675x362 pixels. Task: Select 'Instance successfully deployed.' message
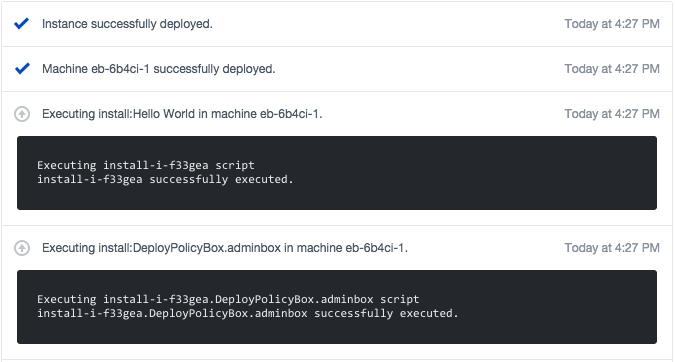127,24
